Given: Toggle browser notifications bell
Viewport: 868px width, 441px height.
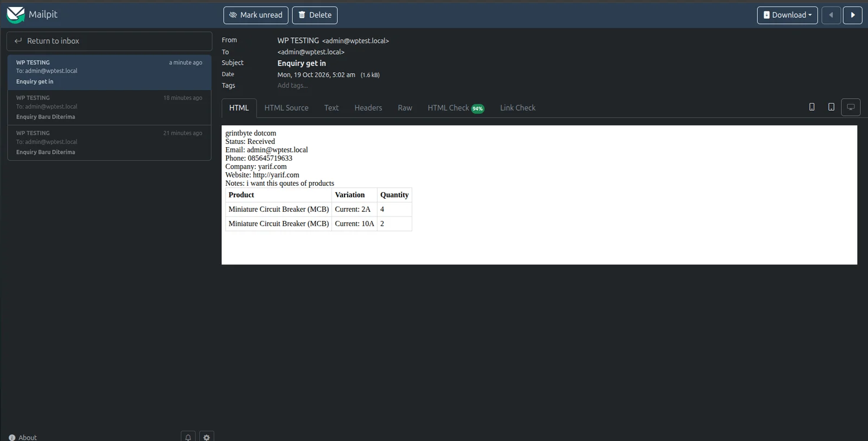Looking at the screenshot, I should (188, 437).
